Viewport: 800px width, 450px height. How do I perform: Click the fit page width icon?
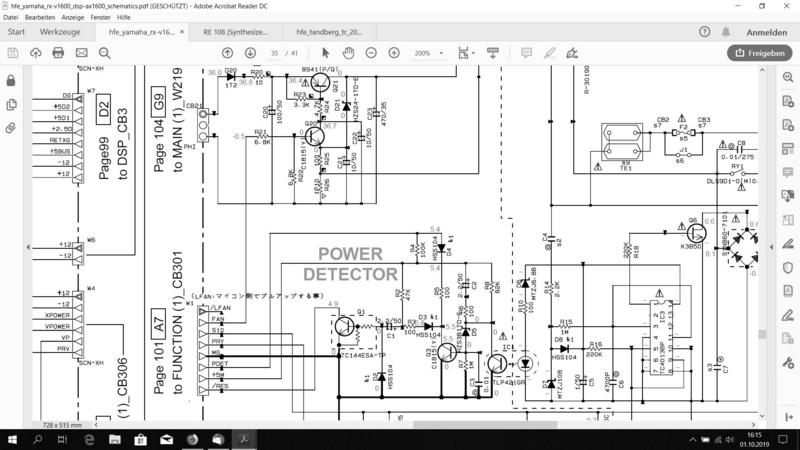pos(463,53)
